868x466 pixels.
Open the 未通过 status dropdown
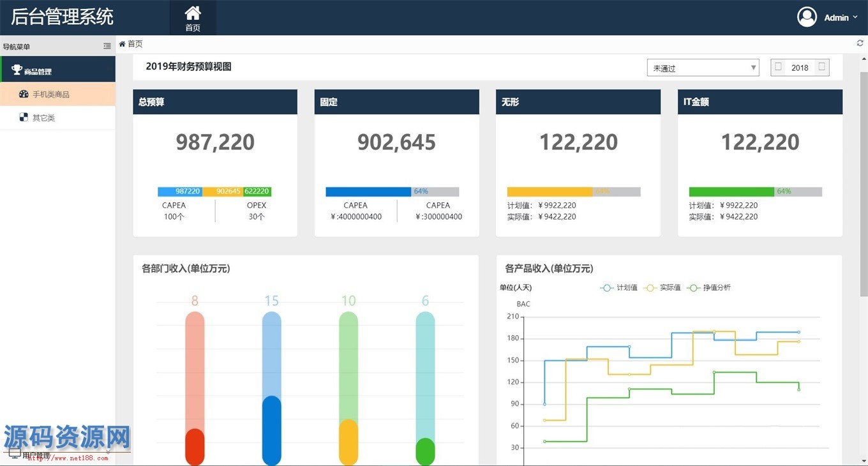tap(703, 68)
